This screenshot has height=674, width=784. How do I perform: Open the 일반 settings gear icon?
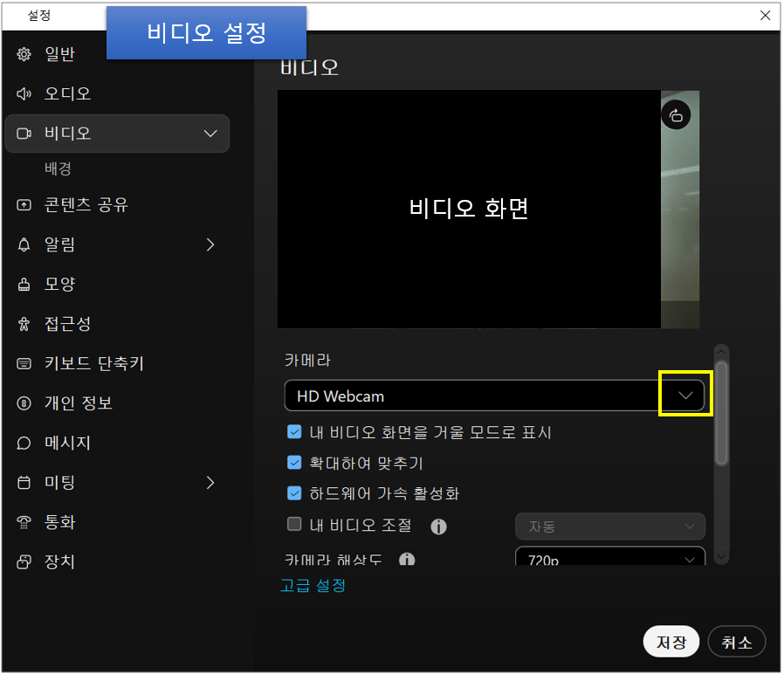pyautogui.click(x=24, y=53)
